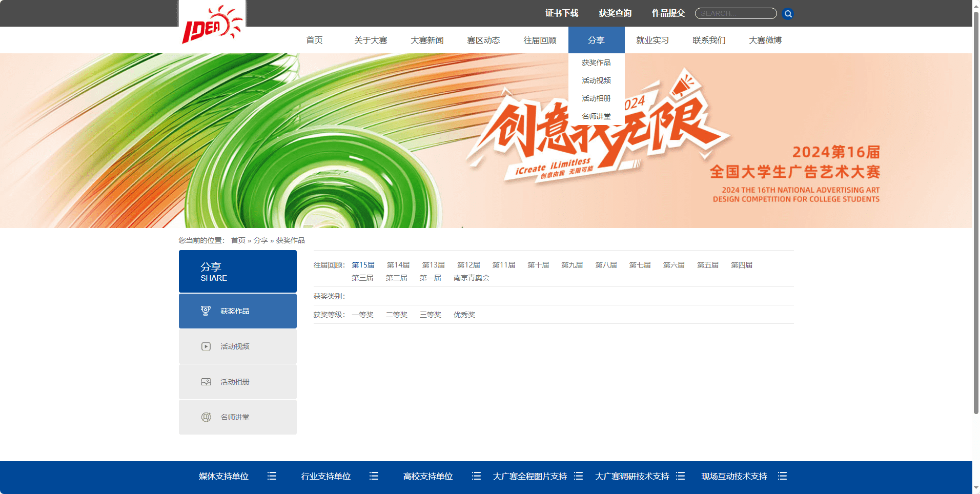
Task: Open 赛区动态 navigation item
Action: (483, 40)
